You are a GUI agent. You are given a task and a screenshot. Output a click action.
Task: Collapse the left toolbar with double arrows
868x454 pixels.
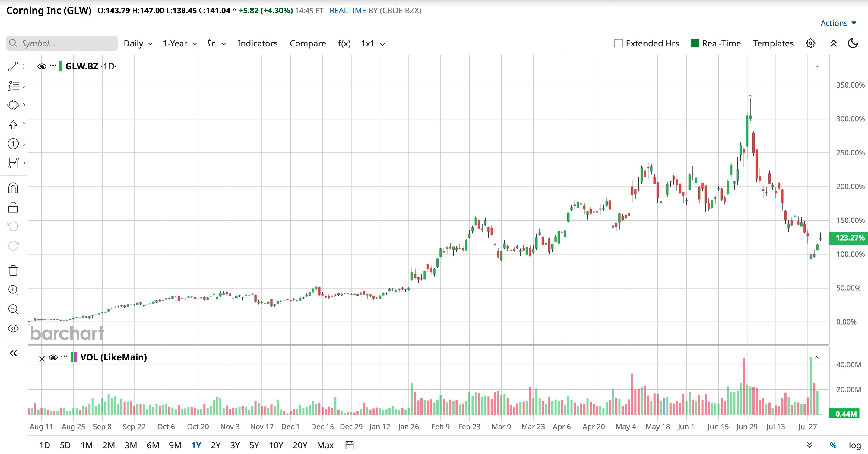[13, 353]
